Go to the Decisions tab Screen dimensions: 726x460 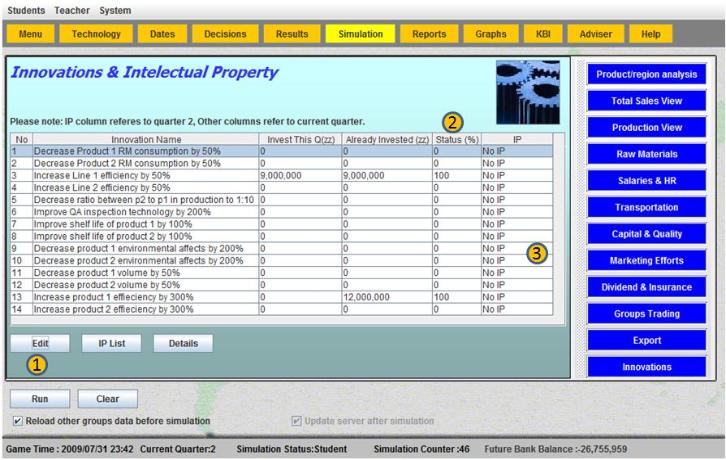(x=225, y=34)
